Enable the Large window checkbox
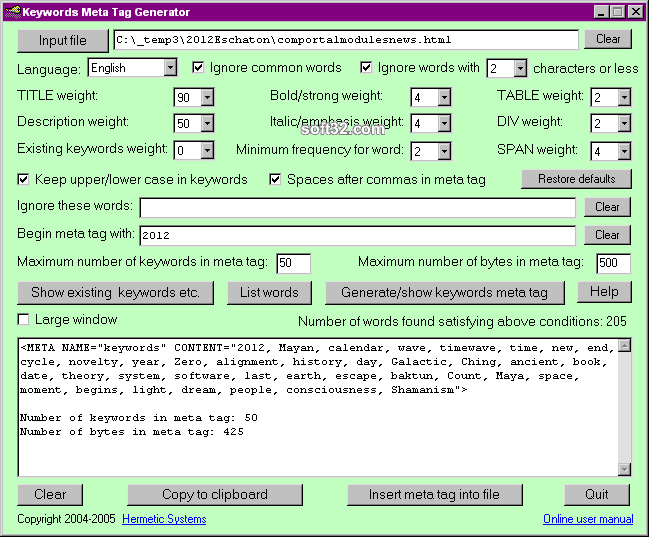 pos(23,319)
